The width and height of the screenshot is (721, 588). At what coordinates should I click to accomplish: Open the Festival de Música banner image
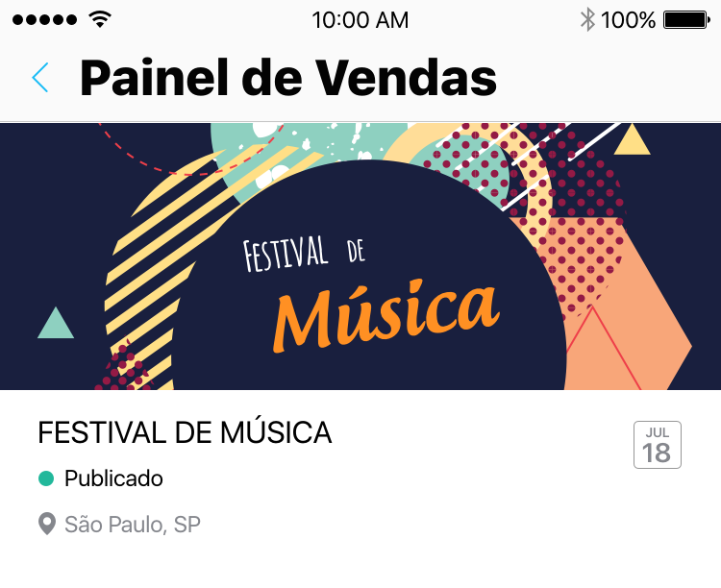click(360, 256)
